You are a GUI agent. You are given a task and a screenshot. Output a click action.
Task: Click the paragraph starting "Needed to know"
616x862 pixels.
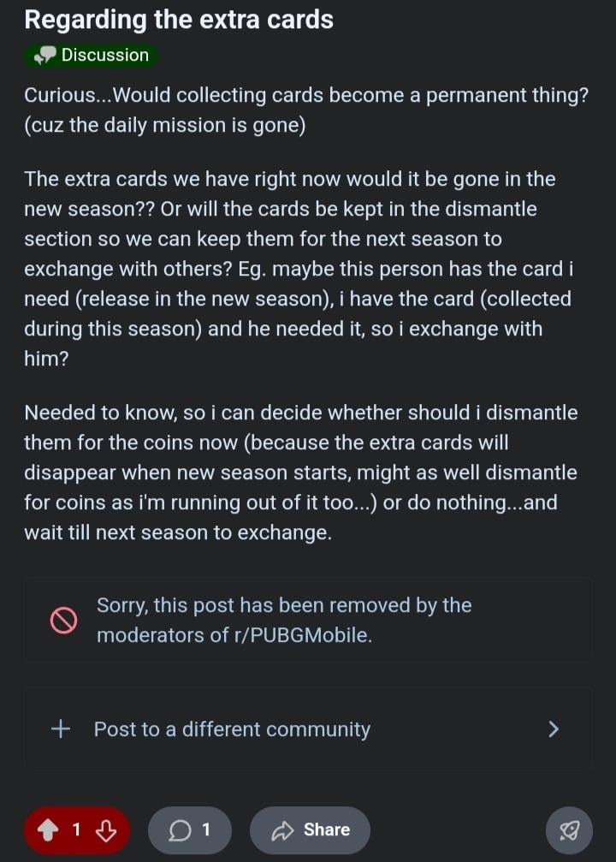pyautogui.click(x=300, y=472)
